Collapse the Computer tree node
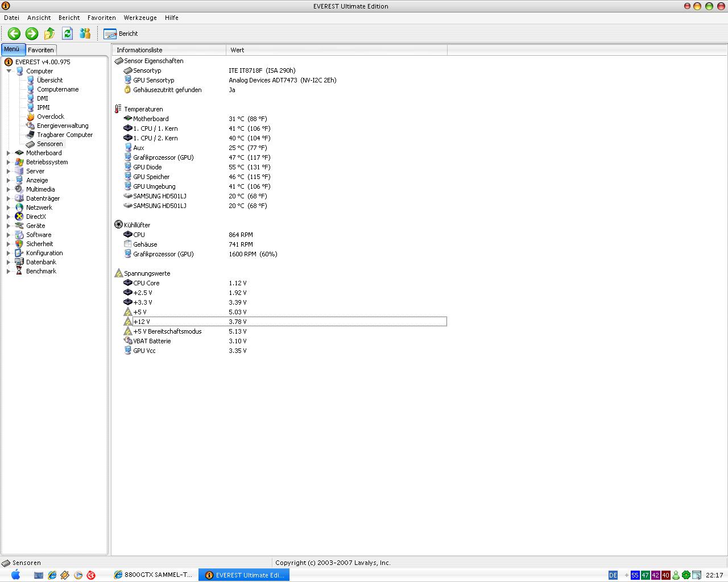The height and width of the screenshot is (582, 728). [x=9, y=71]
